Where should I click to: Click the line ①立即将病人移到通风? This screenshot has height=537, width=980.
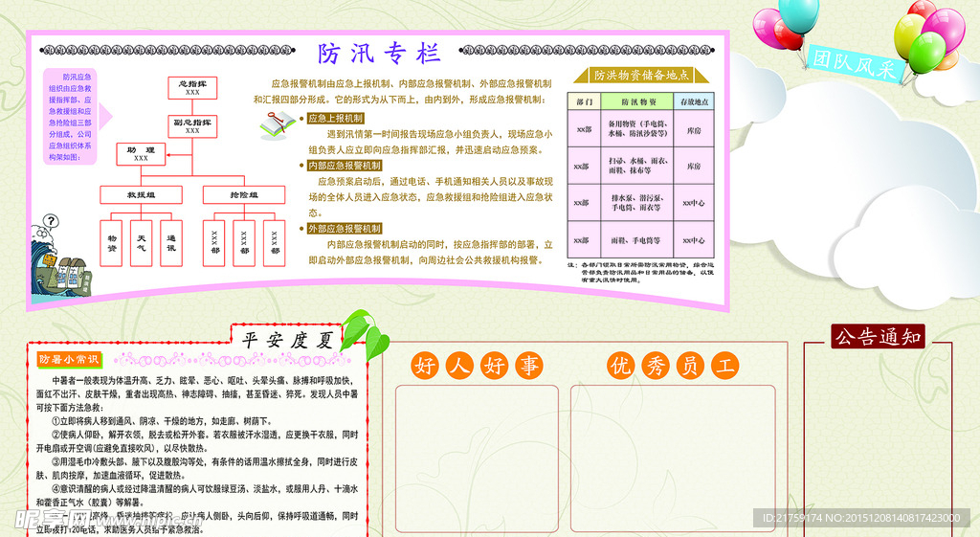tap(161, 421)
